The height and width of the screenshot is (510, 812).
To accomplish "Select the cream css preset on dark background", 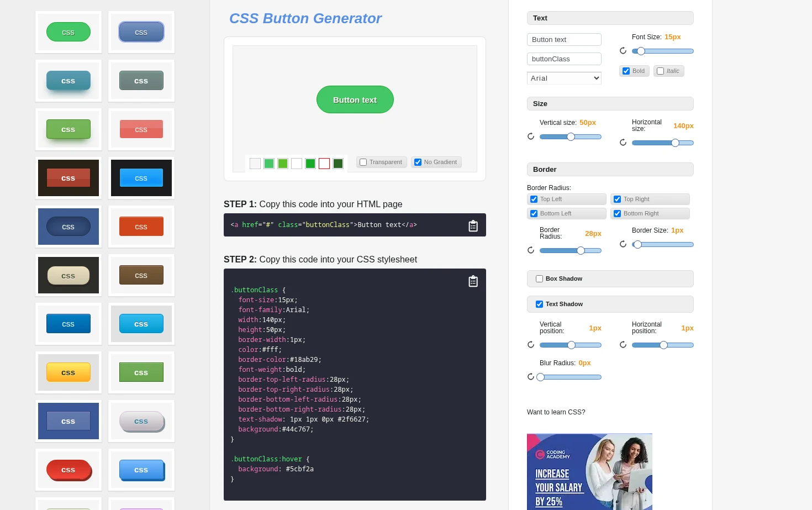I will coord(68,275).
